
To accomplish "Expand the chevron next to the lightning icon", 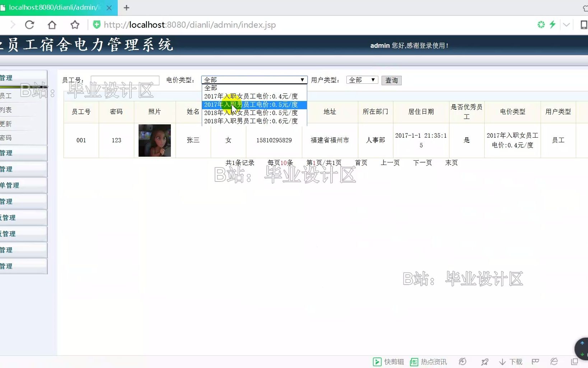I will coord(566,25).
